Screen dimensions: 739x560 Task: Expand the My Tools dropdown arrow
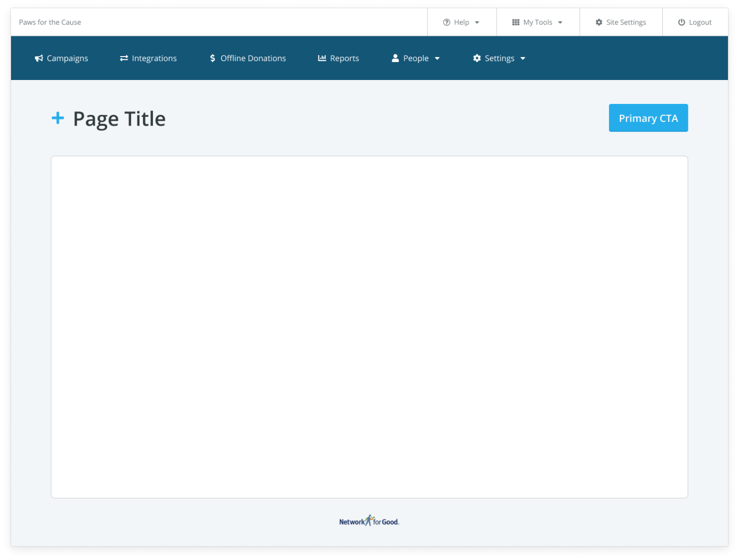tap(560, 23)
